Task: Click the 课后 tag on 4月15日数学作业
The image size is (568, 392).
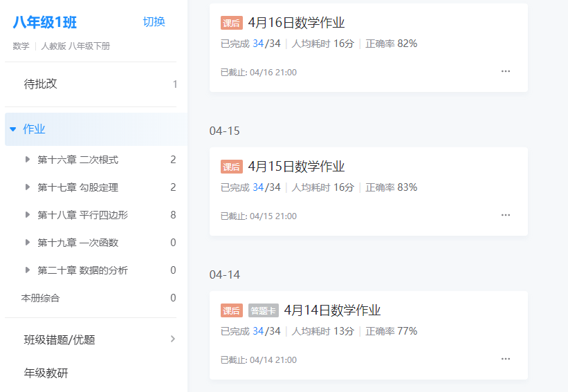Action: click(232, 167)
